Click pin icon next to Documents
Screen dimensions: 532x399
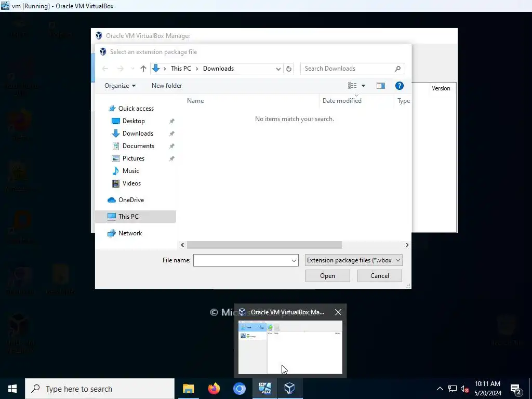(171, 146)
